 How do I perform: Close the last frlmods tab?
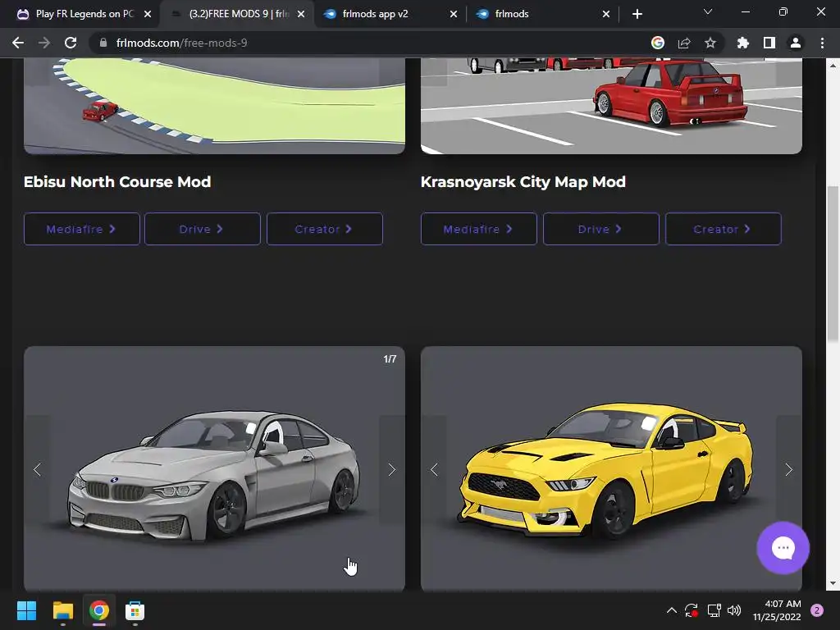[x=606, y=14]
